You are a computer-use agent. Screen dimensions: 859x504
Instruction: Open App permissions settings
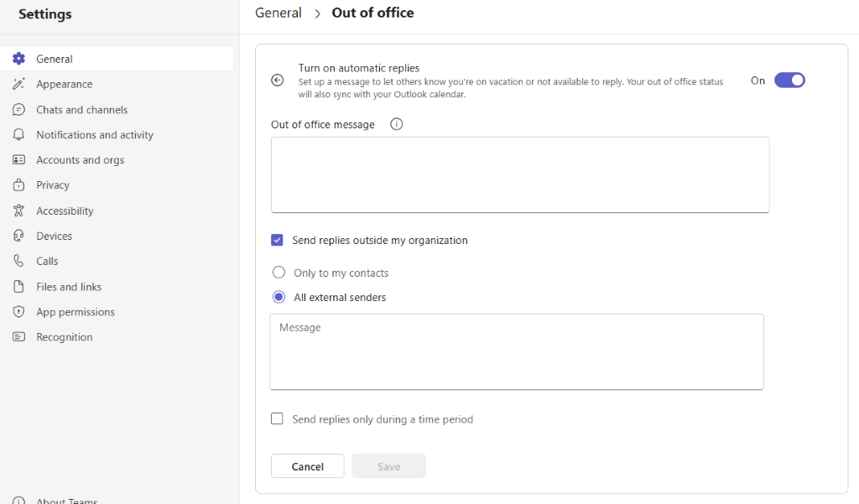coord(75,311)
